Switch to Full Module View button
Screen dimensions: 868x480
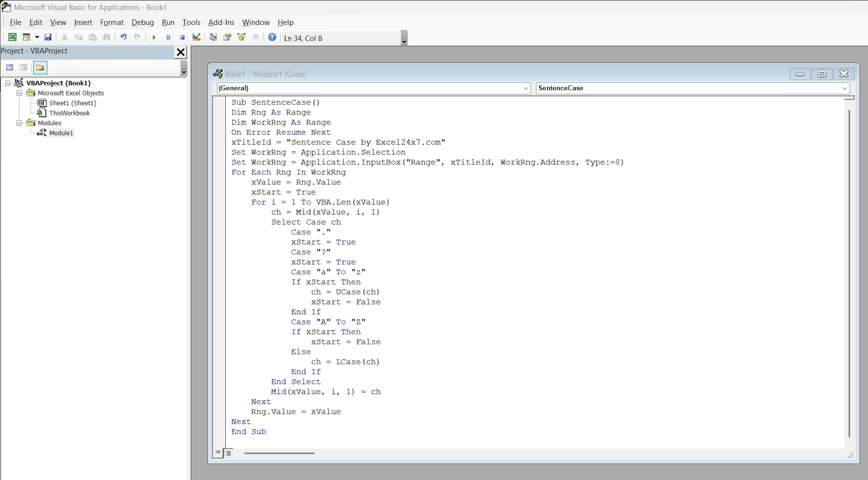coord(229,453)
